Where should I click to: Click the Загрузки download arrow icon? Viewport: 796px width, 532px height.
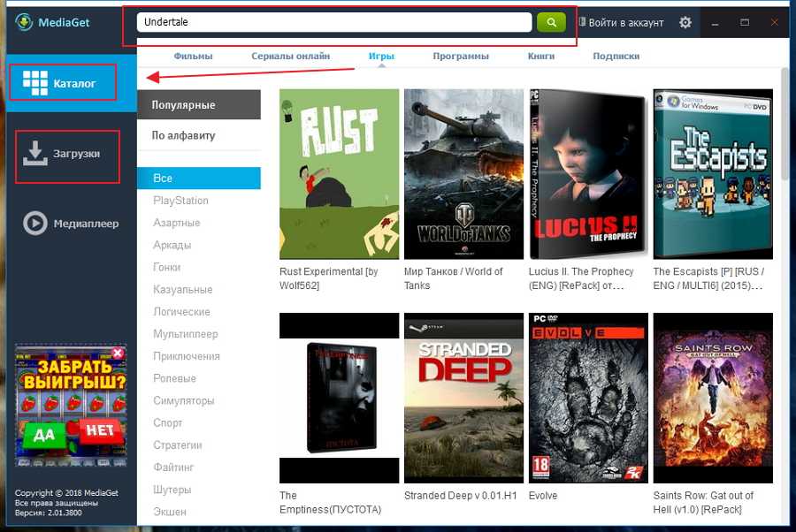coord(35,153)
